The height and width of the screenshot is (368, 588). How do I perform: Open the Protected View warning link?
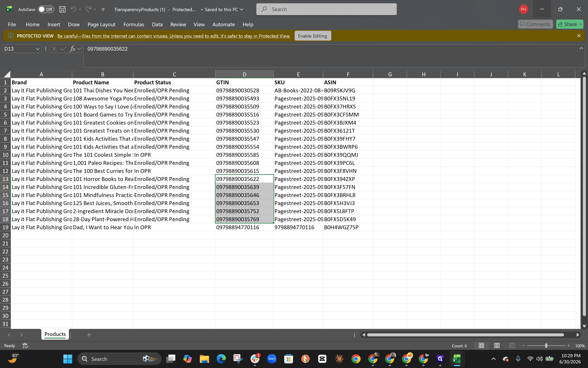174,36
